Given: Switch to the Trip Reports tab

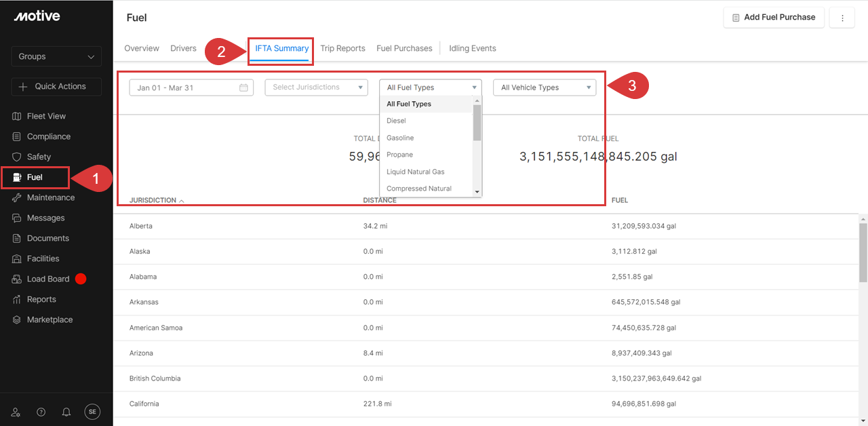Looking at the screenshot, I should tap(342, 48).
